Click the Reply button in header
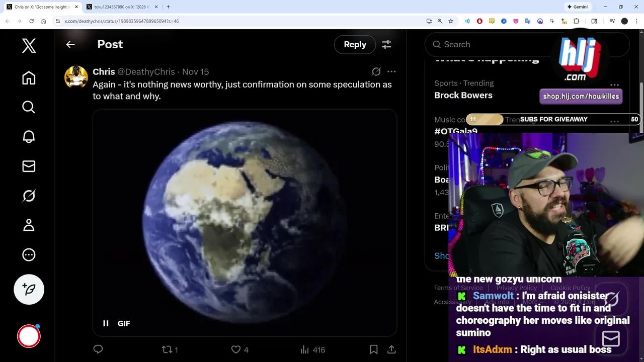Image resolution: width=644 pixels, height=362 pixels. click(355, 44)
